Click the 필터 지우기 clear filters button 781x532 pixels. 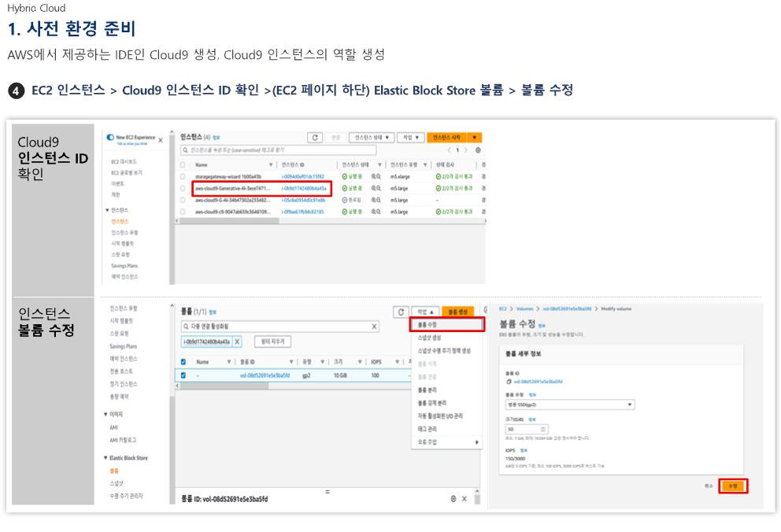(x=273, y=342)
